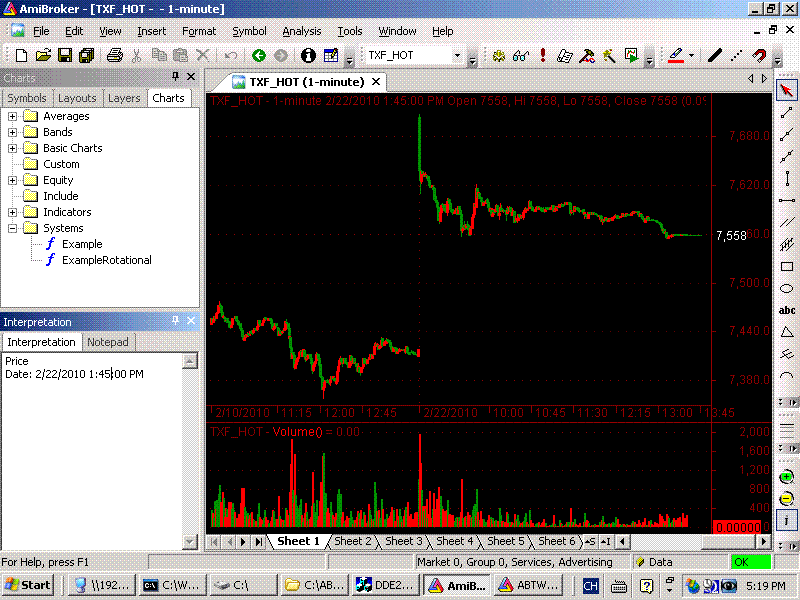This screenshot has height=600, width=800.
Task: Click the yellow Zoom Out icon
Action: pos(787,498)
